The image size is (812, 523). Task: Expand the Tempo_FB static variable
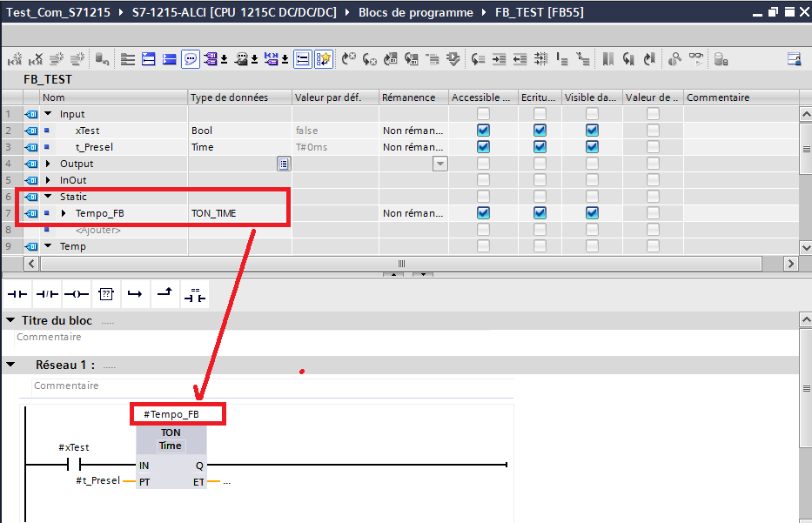[64, 213]
